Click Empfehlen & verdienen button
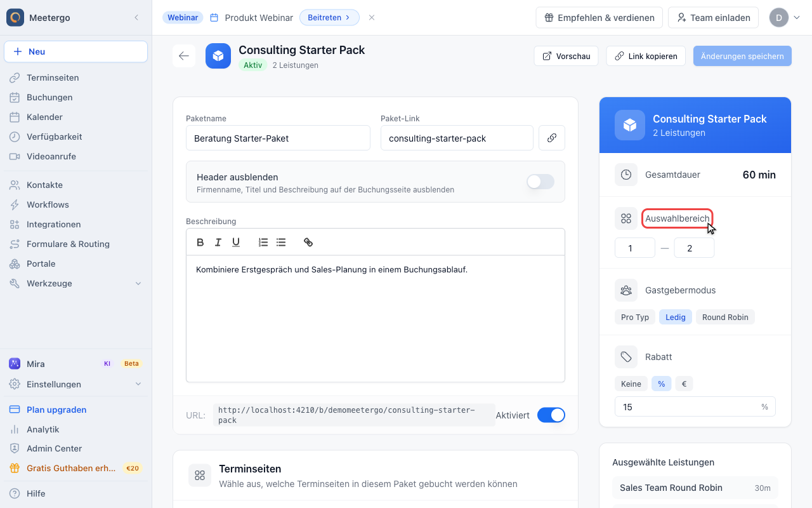Screen dimensions: 812x508 pos(599,18)
